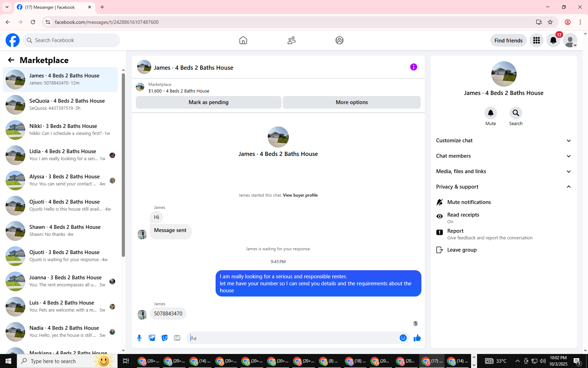Open the GIF picker icon
Viewport: 588px width, 368px height.
coord(177,338)
